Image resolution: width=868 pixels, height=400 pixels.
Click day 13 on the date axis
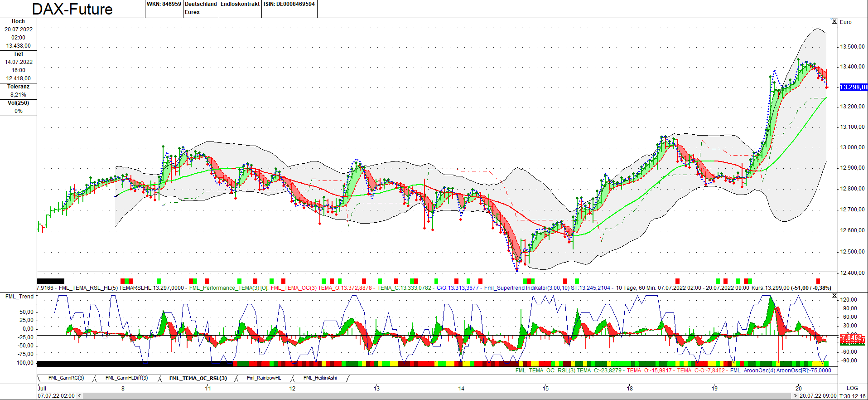point(376,388)
